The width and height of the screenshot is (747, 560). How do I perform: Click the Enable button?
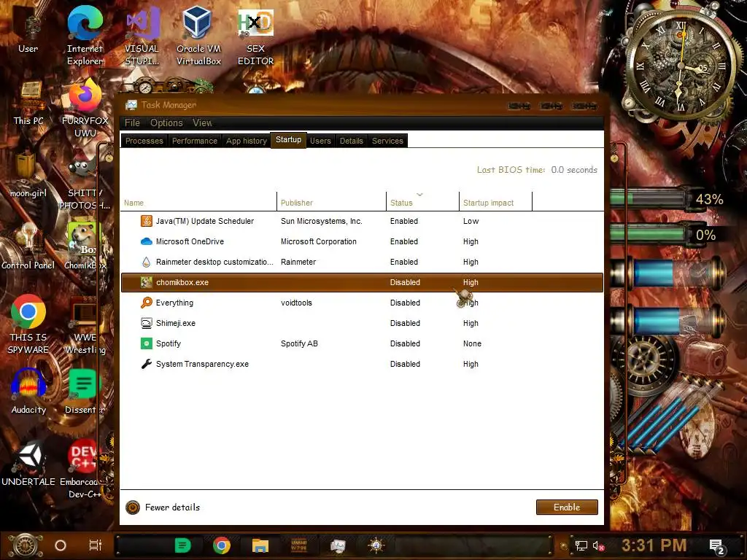pos(567,507)
